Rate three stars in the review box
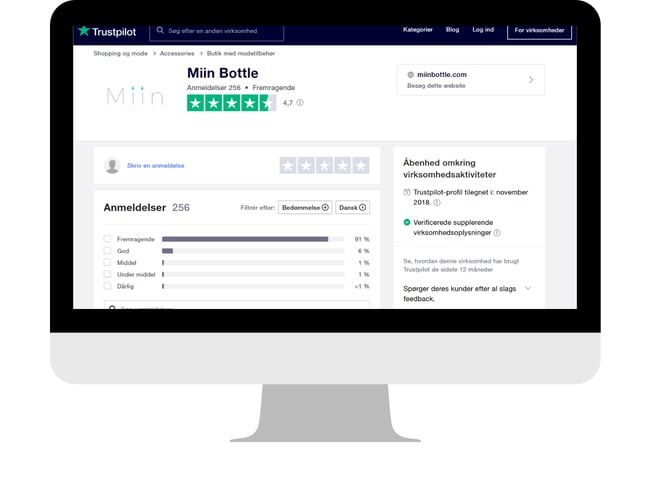The width and height of the screenshot is (650, 500). click(x=325, y=165)
